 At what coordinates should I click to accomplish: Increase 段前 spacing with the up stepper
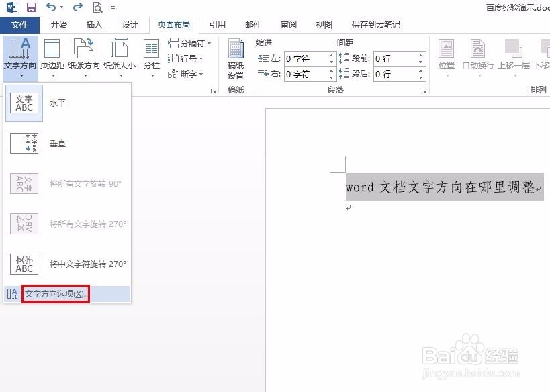pyautogui.click(x=420, y=55)
